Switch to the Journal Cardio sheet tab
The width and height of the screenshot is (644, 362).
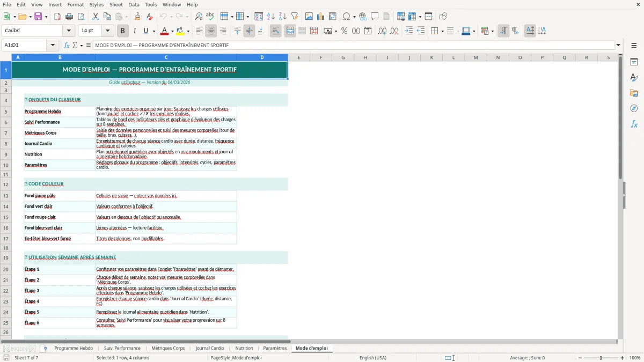pos(210,348)
